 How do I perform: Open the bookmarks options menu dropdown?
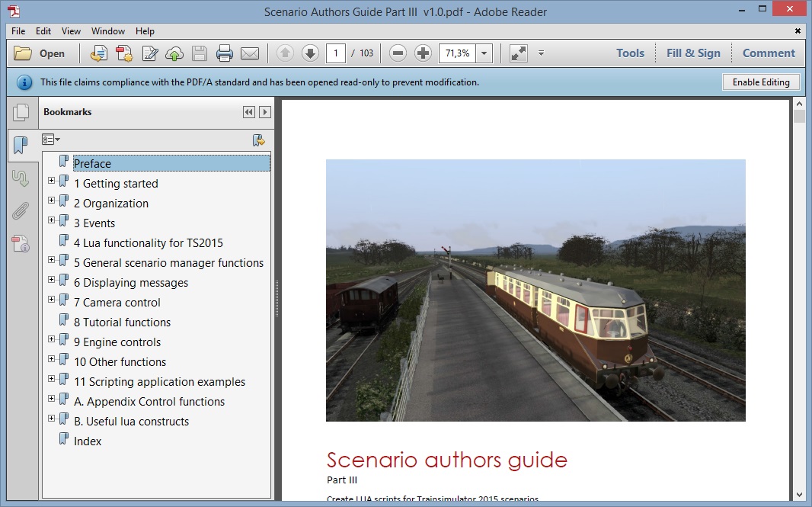tap(51, 140)
